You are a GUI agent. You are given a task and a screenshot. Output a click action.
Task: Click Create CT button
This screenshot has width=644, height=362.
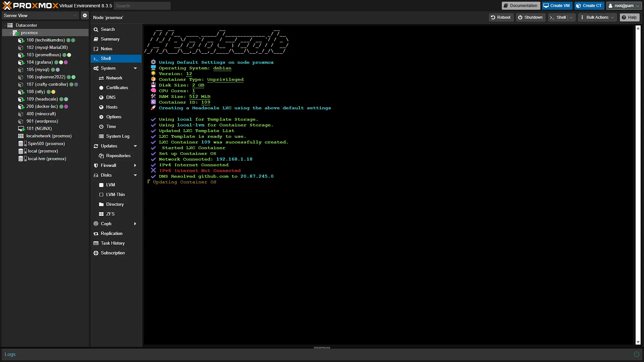point(589,6)
